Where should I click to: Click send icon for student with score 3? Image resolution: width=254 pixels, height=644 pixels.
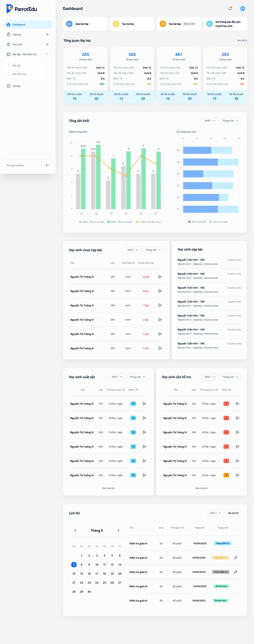click(238, 418)
